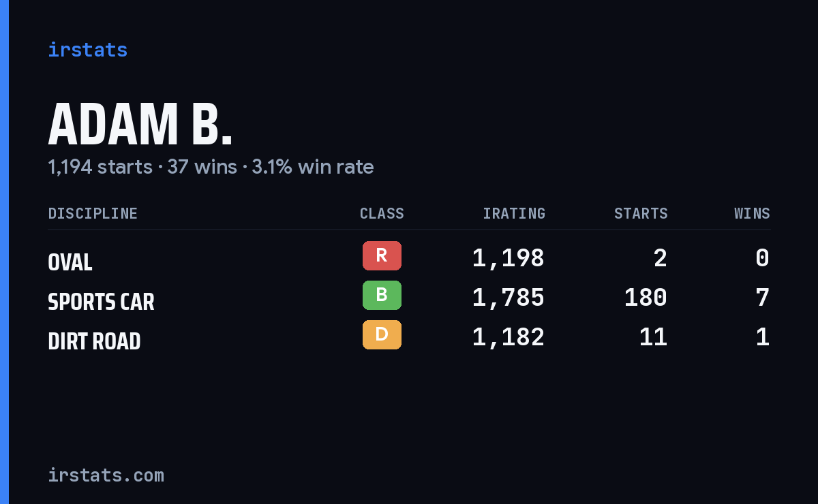
Task: Click the green B class badge
Action: click(x=382, y=295)
